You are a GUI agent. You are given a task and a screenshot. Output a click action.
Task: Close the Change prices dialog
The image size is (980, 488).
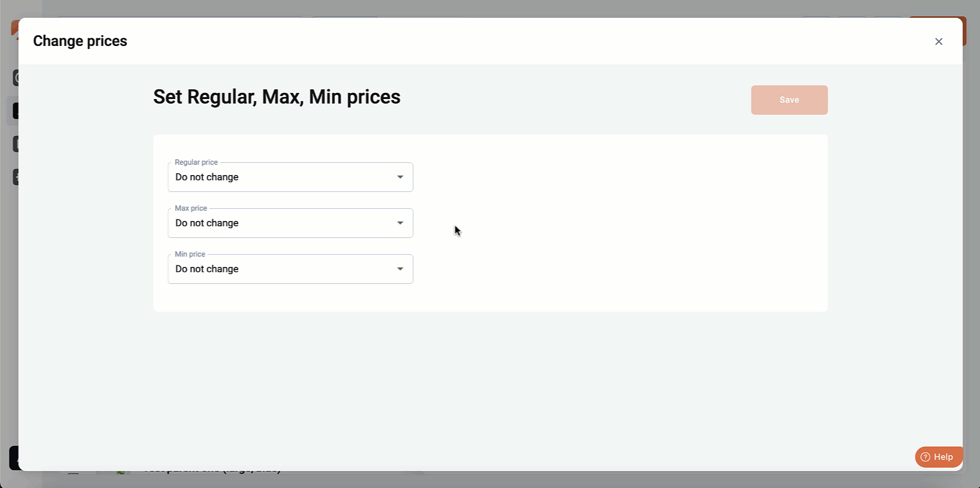point(939,41)
